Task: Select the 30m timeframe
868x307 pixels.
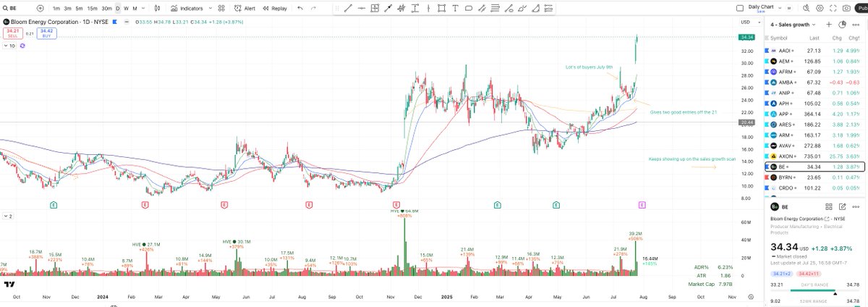Action: [x=106, y=8]
